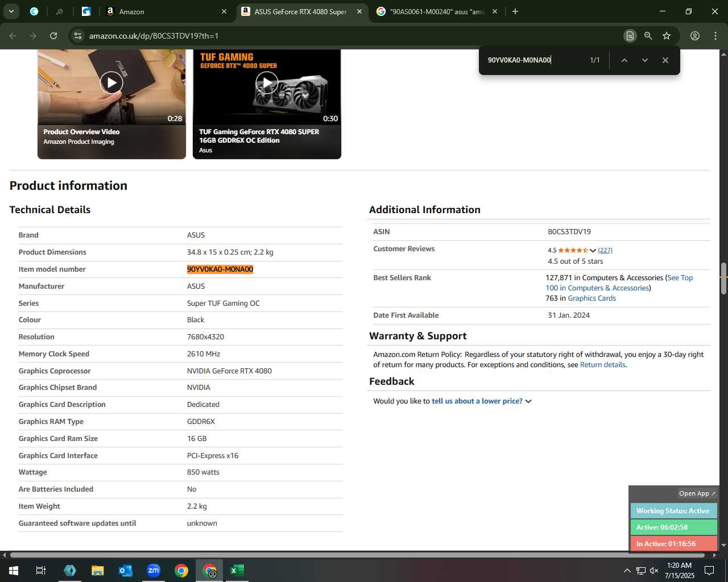
Task: Show hidden system tray icons
Action: (x=627, y=571)
